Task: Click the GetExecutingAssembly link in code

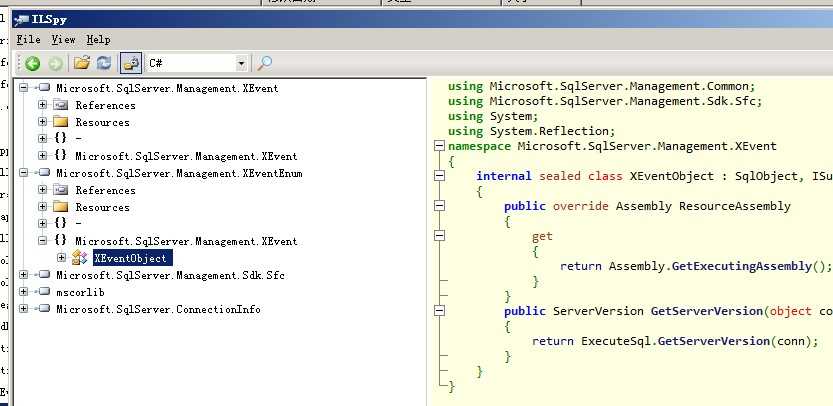Action: [742, 266]
